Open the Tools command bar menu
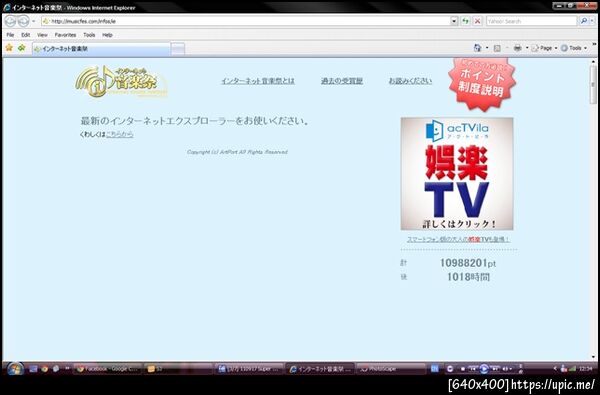Screen dimensions: 600x395 (x=574, y=48)
